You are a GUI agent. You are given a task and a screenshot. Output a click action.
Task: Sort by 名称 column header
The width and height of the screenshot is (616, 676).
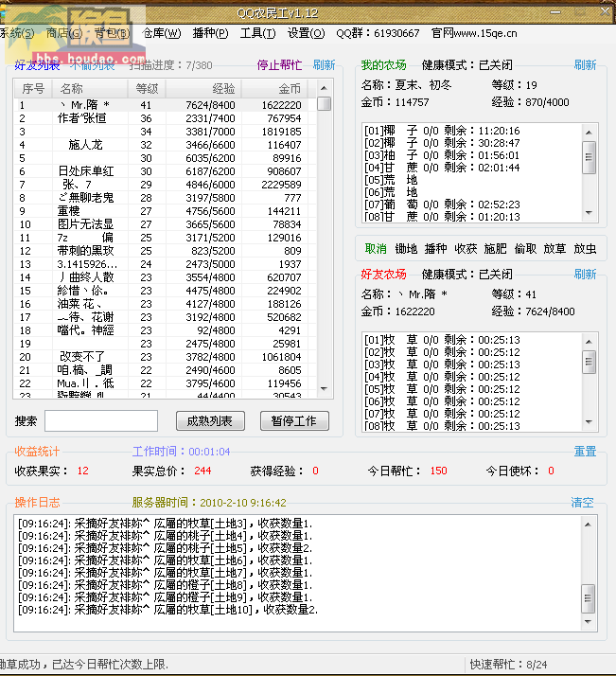90,89
